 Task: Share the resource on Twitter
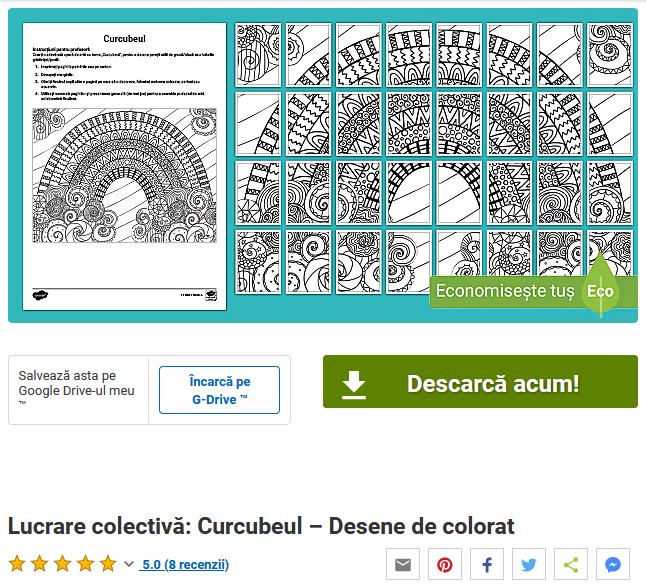click(x=529, y=564)
